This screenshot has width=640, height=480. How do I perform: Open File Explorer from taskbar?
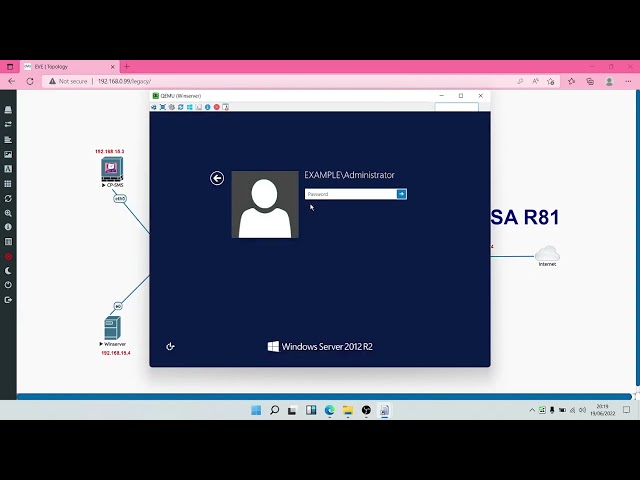click(x=348, y=410)
